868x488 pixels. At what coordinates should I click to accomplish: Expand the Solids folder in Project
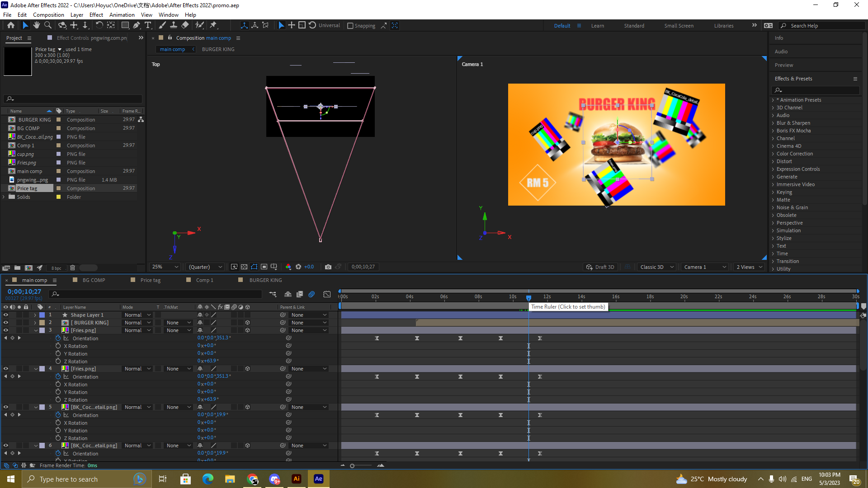pos(4,197)
